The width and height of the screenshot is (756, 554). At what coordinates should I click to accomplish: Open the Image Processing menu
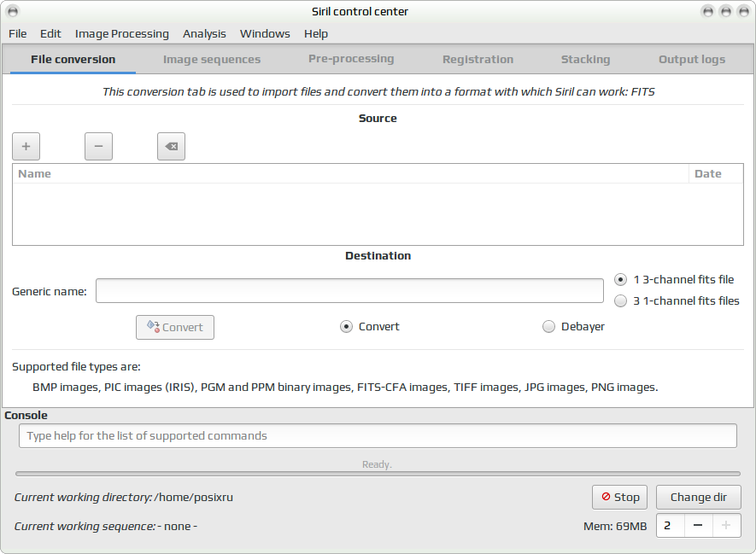[x=122, y=34]
